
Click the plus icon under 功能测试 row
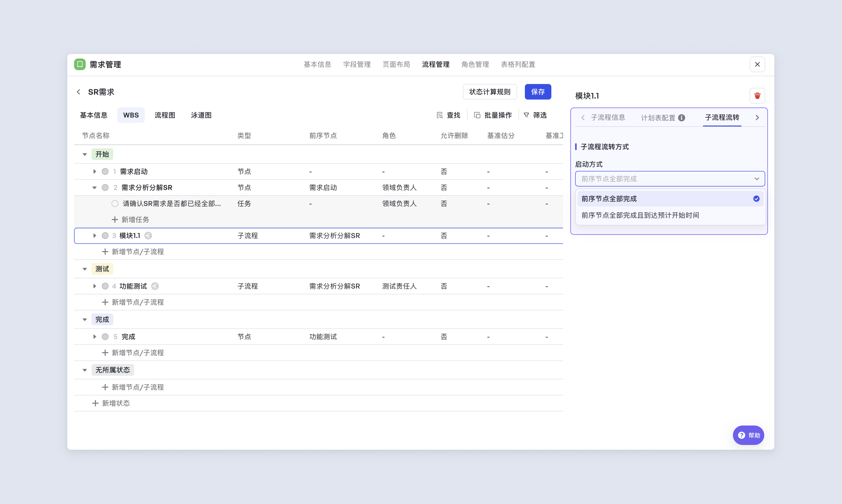click(105, 302)
